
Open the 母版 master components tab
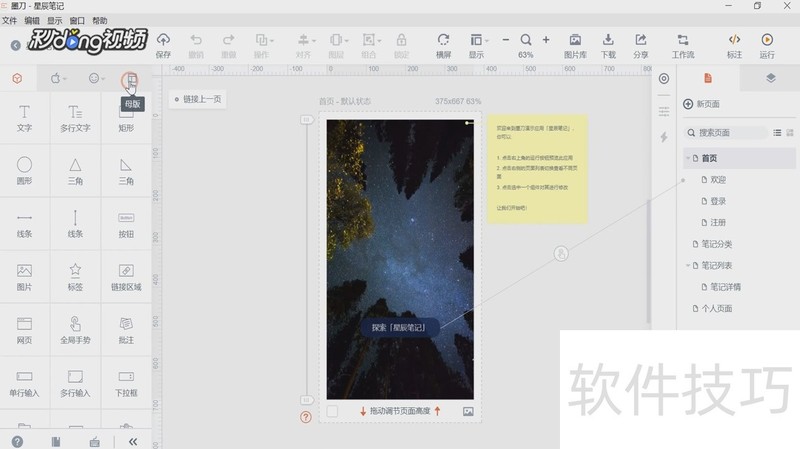(128, 78)
